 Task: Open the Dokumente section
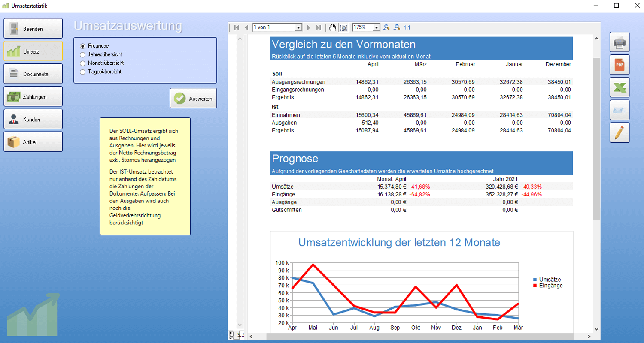pyautogui.click(x=33, y=74)
